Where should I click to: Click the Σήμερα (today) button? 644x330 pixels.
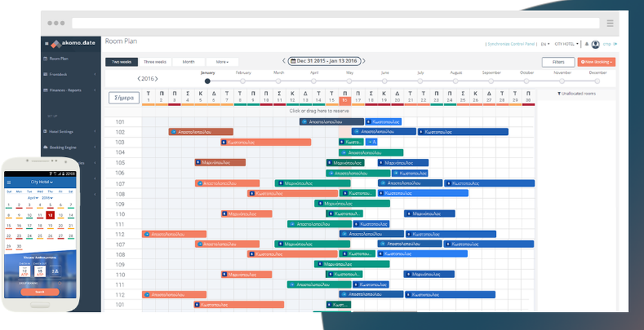click(124, 98)
